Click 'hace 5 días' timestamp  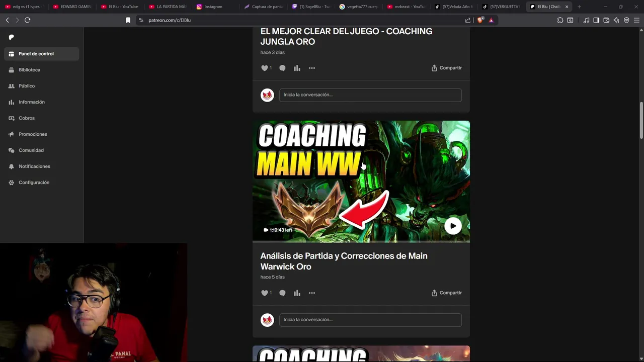coord(272,277)
